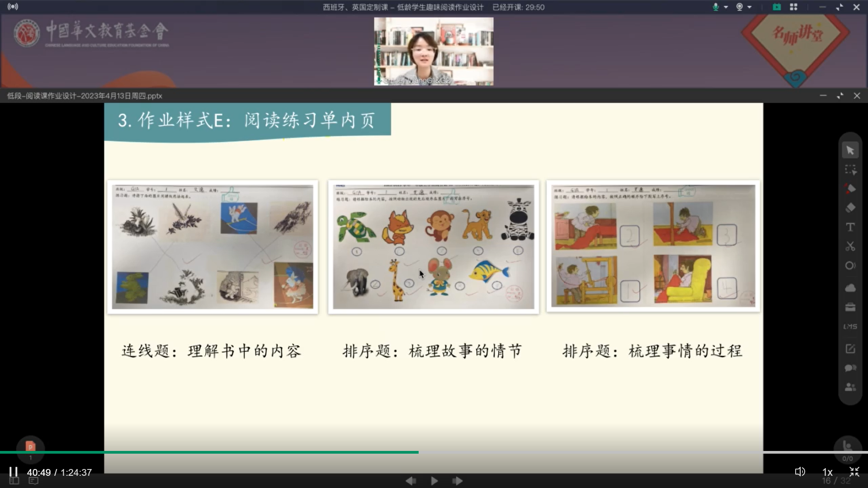Open the slide thumbnail panel icon
868x488 pixels.
[x=14, y=481]
